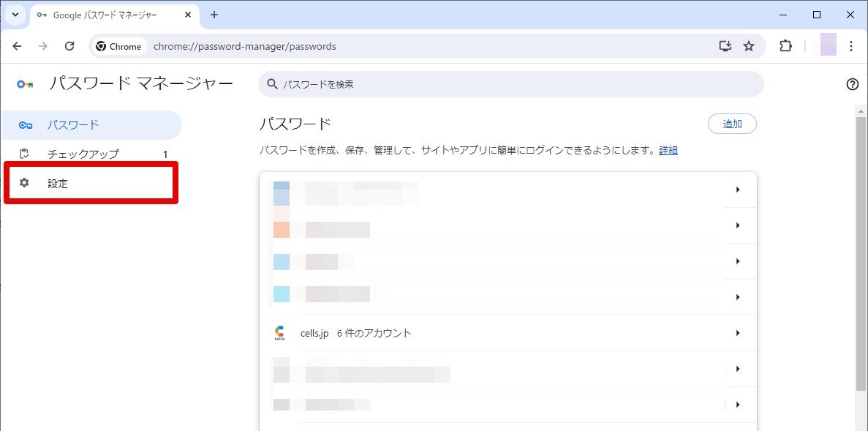The image size is (868, 431).
Task: Expand the cells.jp accounts entry
Action: click(x=507, y=333)
